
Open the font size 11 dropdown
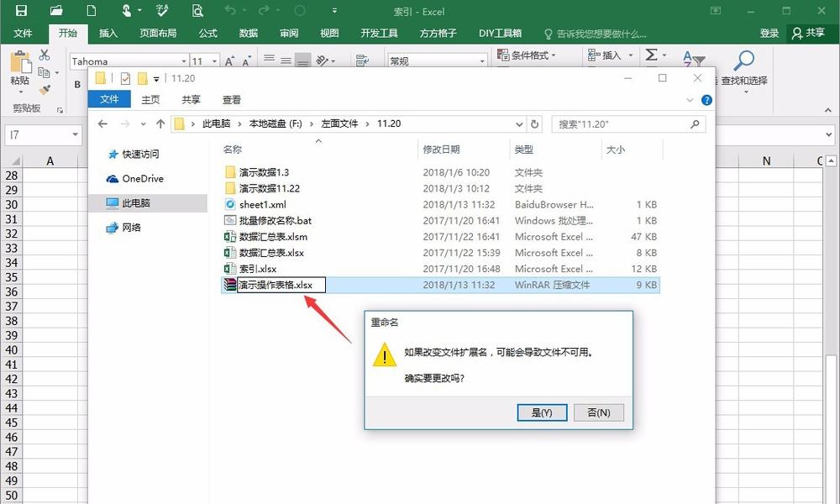click(x=214, y=61)
